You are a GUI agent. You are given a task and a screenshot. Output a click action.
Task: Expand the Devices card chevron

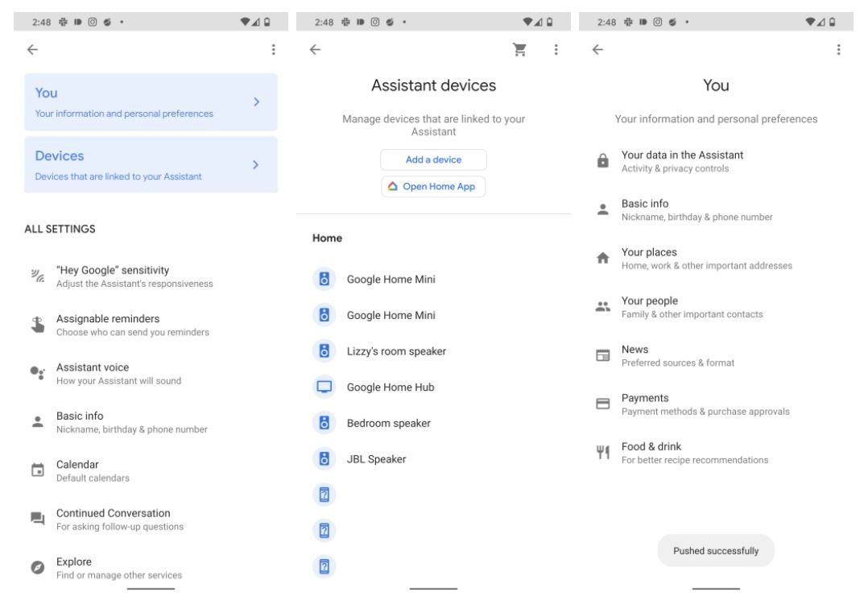(256, 165)
